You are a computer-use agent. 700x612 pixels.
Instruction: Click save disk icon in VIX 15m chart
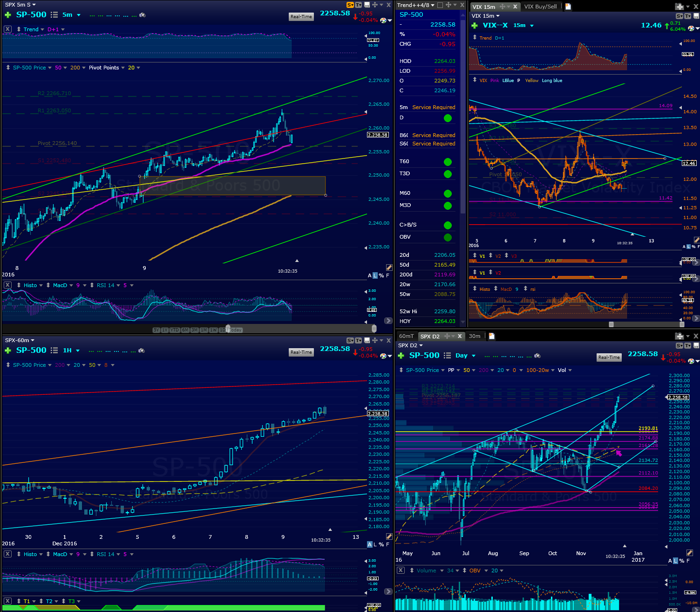(x=696, y=16)
